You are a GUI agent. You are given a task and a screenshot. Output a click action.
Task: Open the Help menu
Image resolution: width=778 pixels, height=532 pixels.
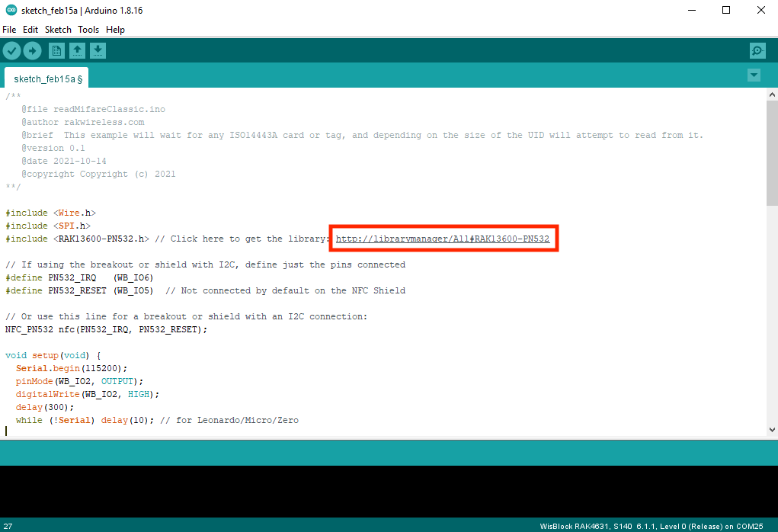[115, 30]
